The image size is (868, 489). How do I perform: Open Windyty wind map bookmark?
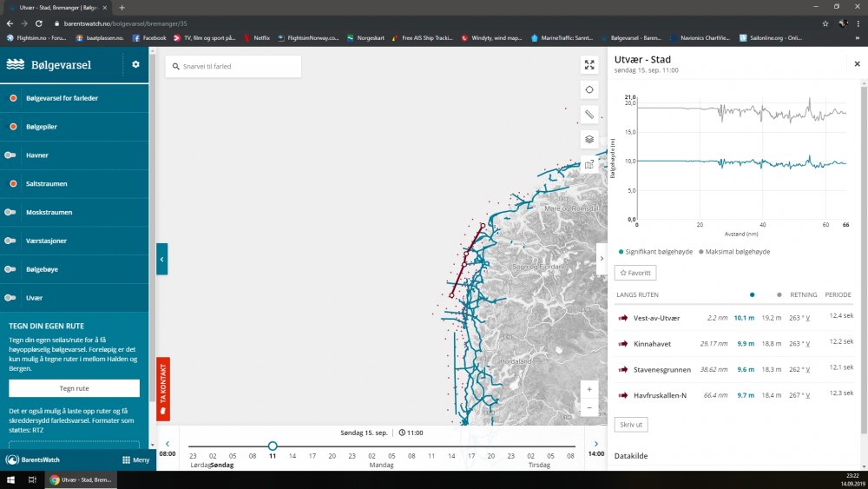click(491, 37)
